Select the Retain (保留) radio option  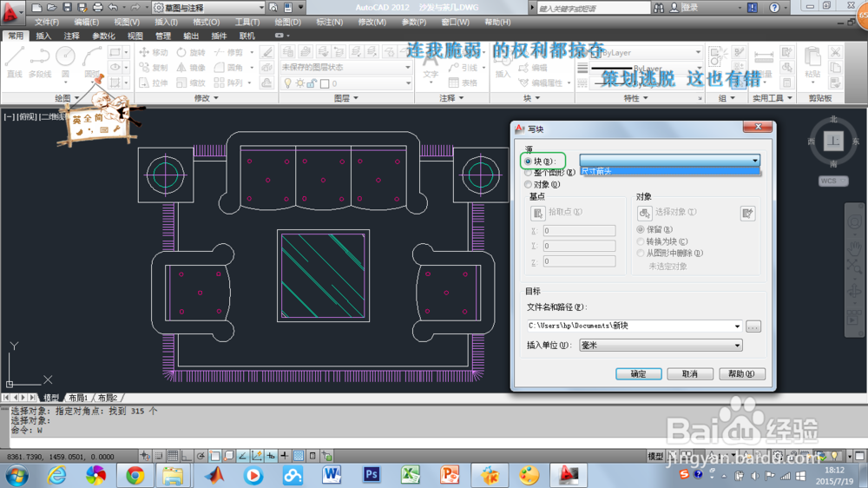click(x=641, y=229)
